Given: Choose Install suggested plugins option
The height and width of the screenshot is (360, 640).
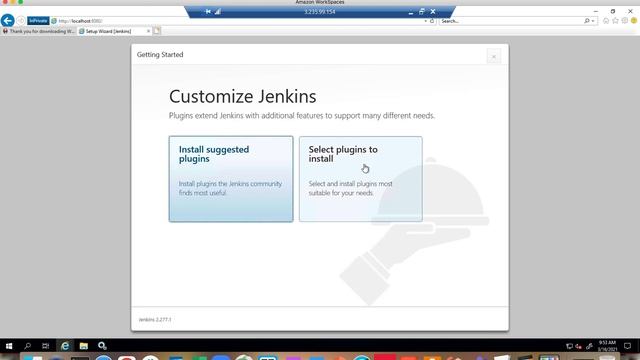Looking at the screenshot, I should click(x=231, y=179).
